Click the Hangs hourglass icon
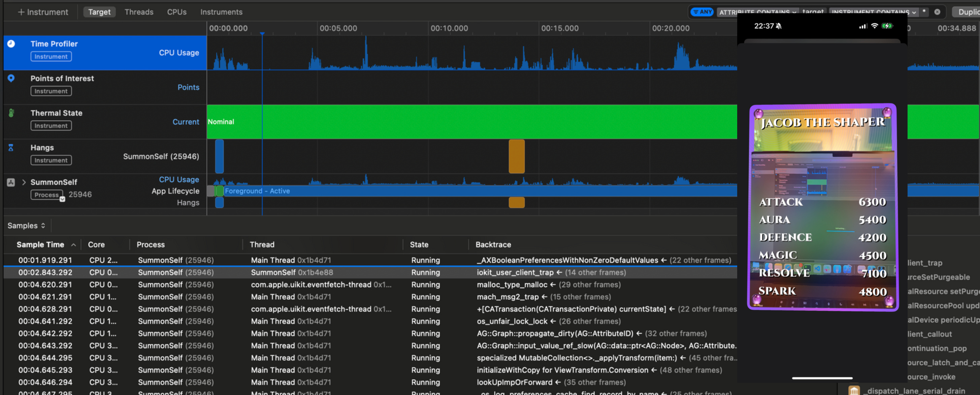Screen dimensions: 980x395 11,148
